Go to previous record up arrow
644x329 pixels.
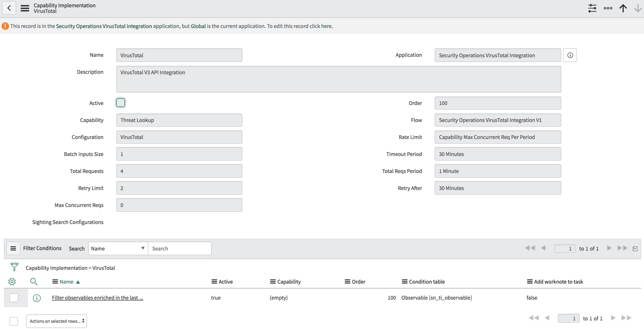tap(623, 8)
